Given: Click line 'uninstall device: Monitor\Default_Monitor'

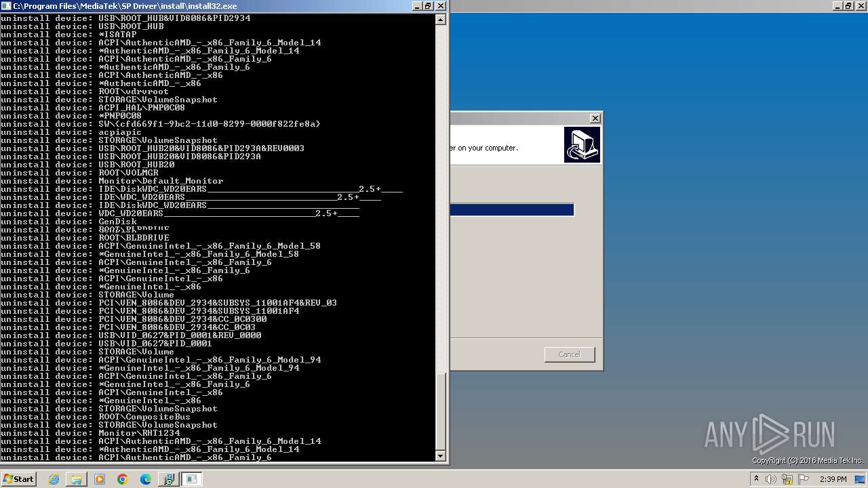Looking at the screenshot, I should point(112,181).
